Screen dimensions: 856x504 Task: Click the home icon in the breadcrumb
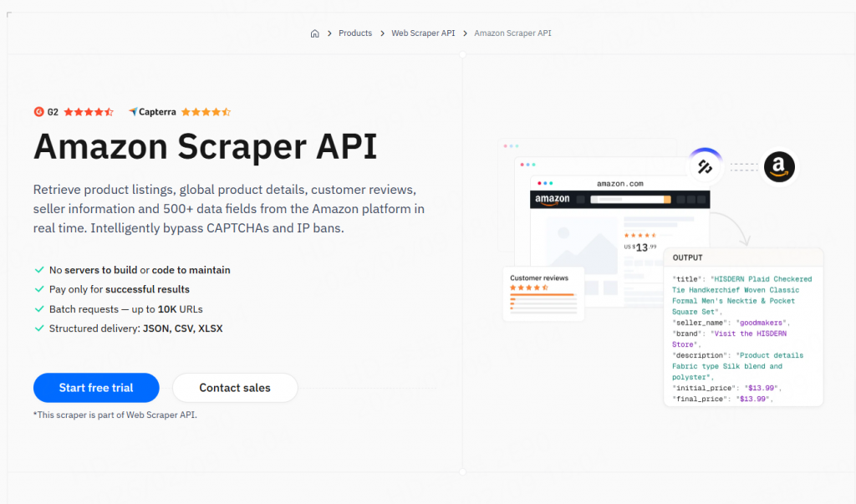[x=314, y=33]
